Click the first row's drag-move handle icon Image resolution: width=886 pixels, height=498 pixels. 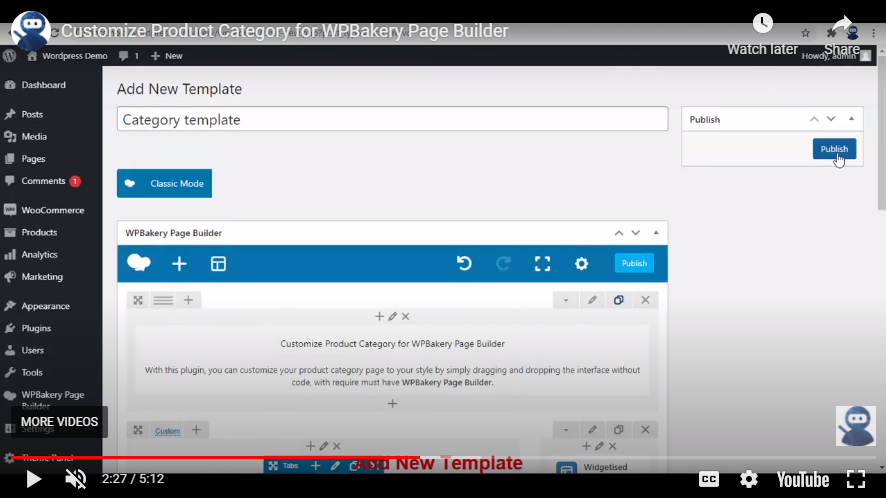pos(138,300)
